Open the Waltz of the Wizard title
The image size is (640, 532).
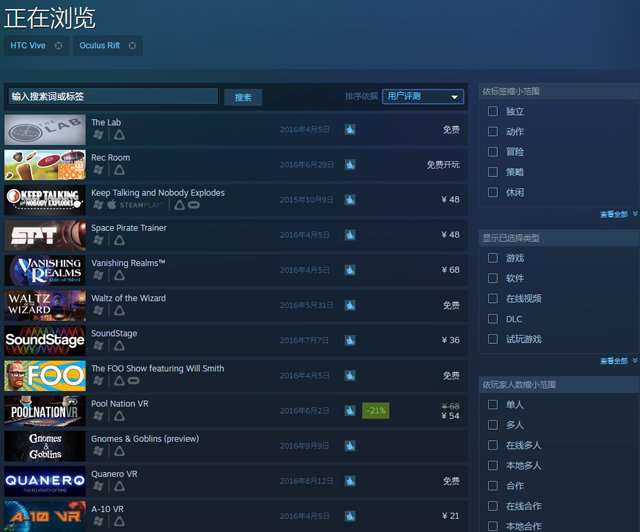(x=129, y=298)
